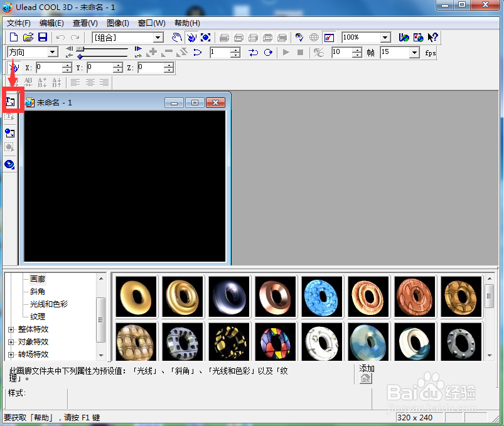The width and height of the screenshot is (504, 426).
Task: Open the 方向 property dropdown
Action: point(52,52)
